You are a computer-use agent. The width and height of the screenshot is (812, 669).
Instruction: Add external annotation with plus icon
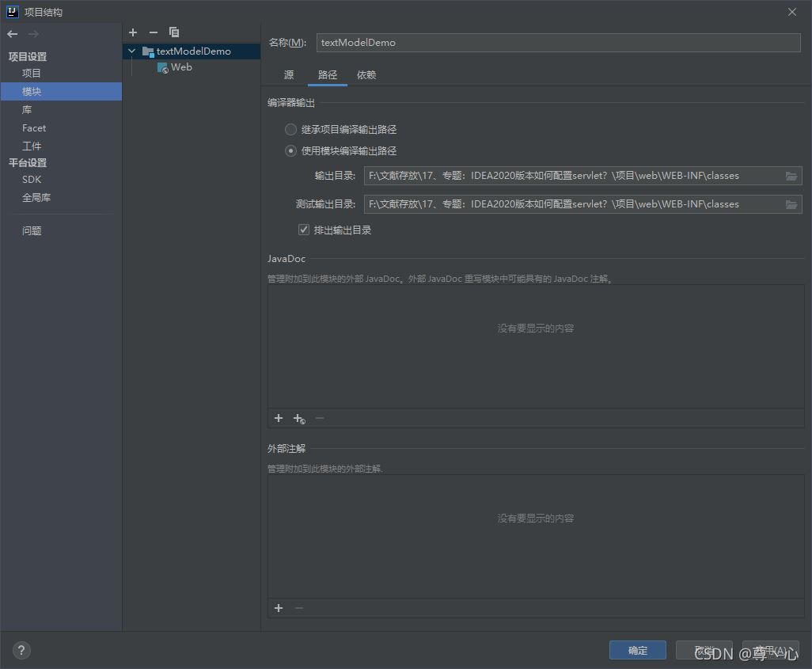tap(279, 608)
